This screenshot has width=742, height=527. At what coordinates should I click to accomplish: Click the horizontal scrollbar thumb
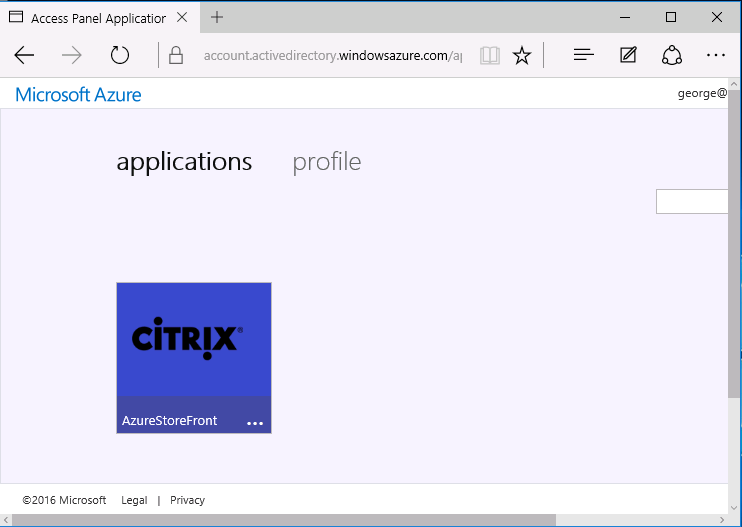click(284, 520)
